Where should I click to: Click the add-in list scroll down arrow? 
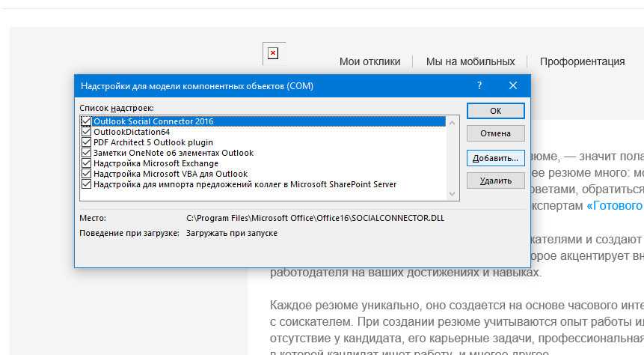pyautogui.click(x=453, y=194)
